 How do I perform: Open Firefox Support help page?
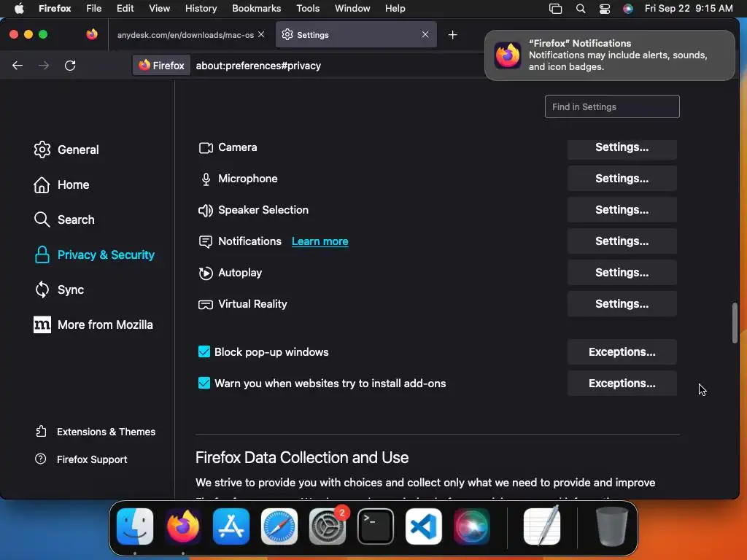pyautogui.click(x=81, y=459)
